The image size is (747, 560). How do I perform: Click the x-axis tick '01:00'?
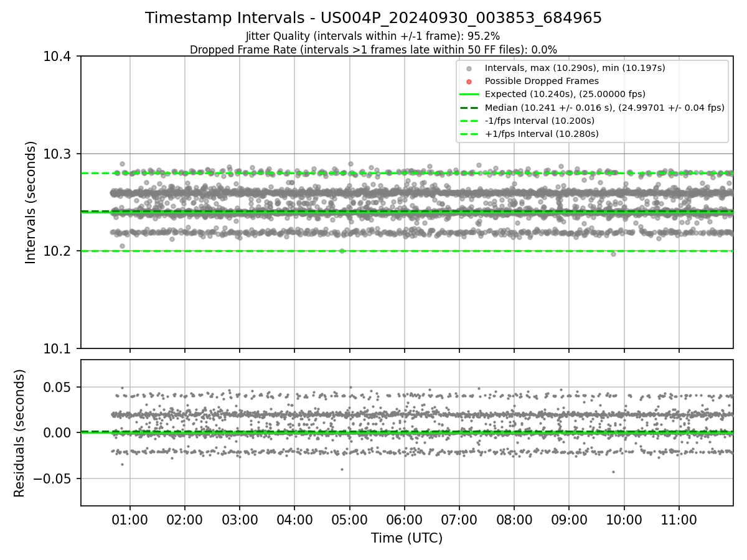129,520
